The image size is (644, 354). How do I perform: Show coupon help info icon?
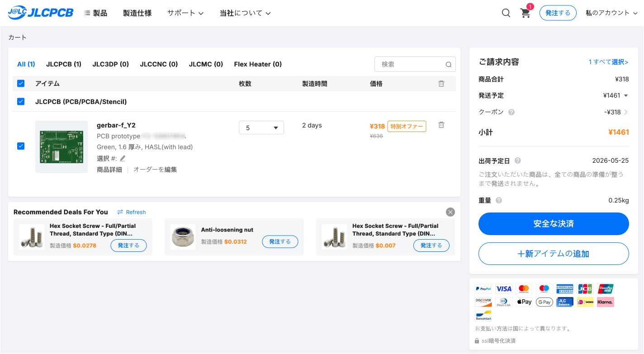click(x=511, y=112)
